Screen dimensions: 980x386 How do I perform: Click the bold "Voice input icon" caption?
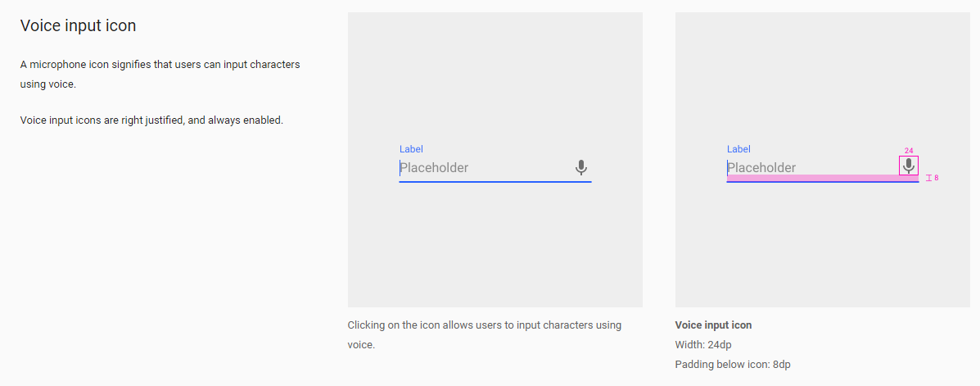point(713,325)
